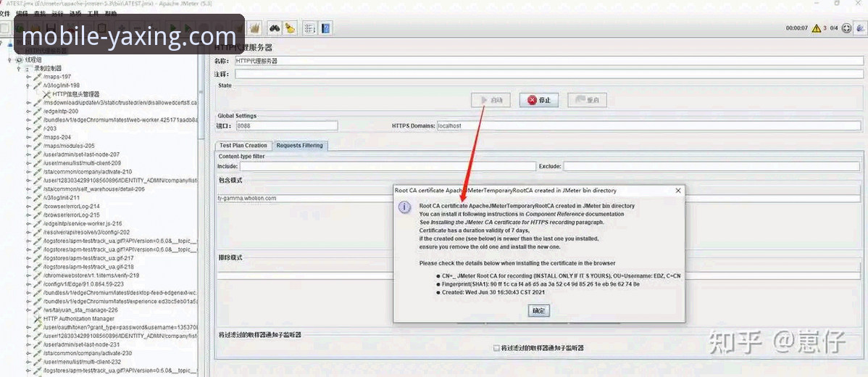Click sampler icon beside /config/v1/Edge/91.0.864.59-223
This screenshot has height=377, width=868.
(38, 284)
